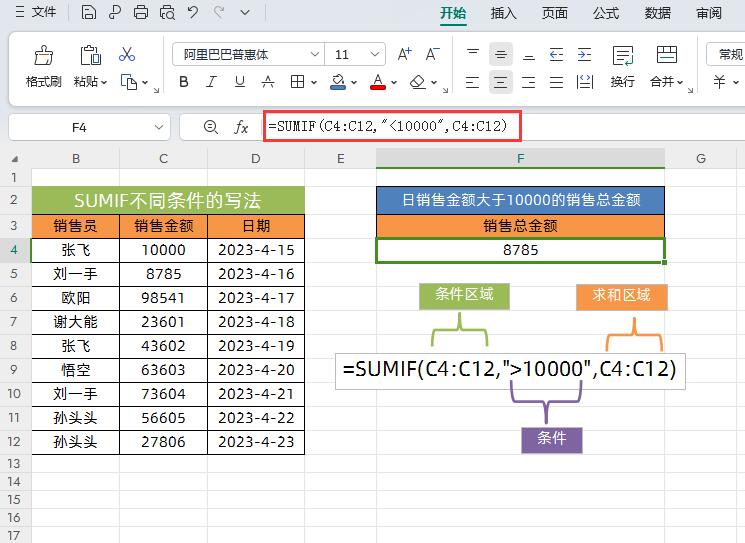The width and height of the screenshot is (745, 543).
Task: Click the Undo arrow
Action: coord(193,12)
